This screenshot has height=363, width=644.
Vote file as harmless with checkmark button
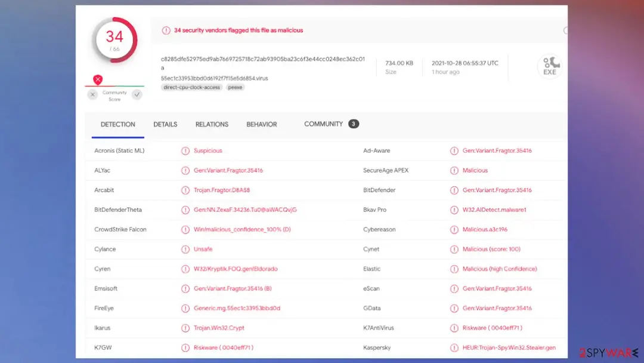137,94
